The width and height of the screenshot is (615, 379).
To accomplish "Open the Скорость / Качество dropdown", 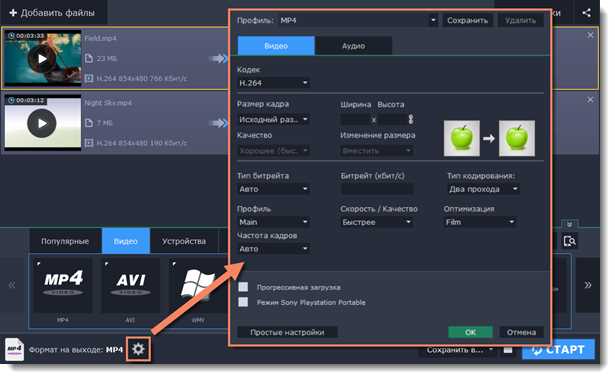I will tap(377, 222).
